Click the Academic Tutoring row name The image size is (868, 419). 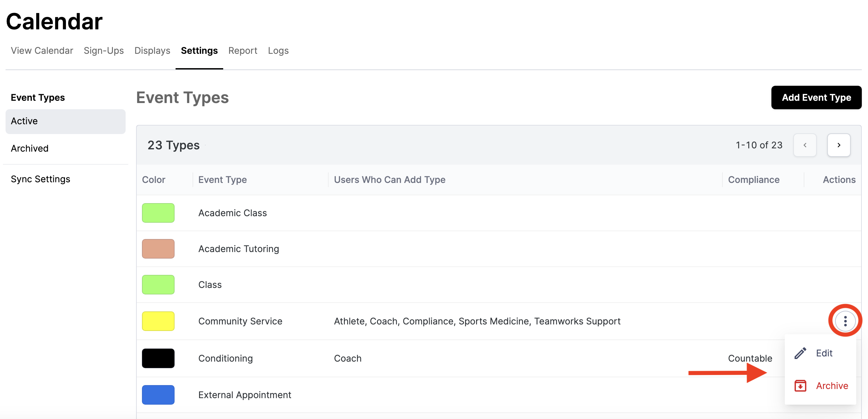238,248
